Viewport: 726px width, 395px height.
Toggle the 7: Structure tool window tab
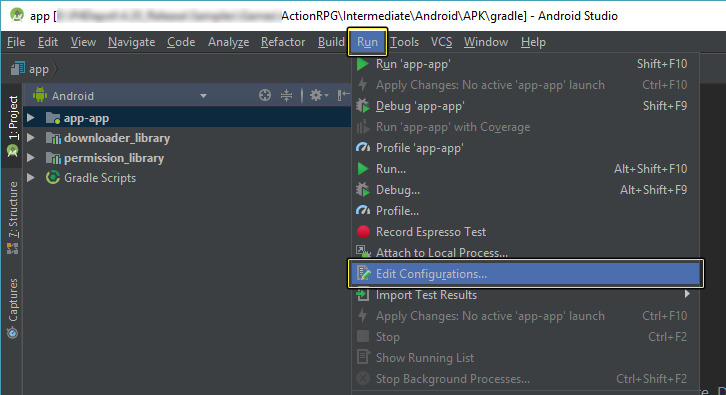point(13,218)
